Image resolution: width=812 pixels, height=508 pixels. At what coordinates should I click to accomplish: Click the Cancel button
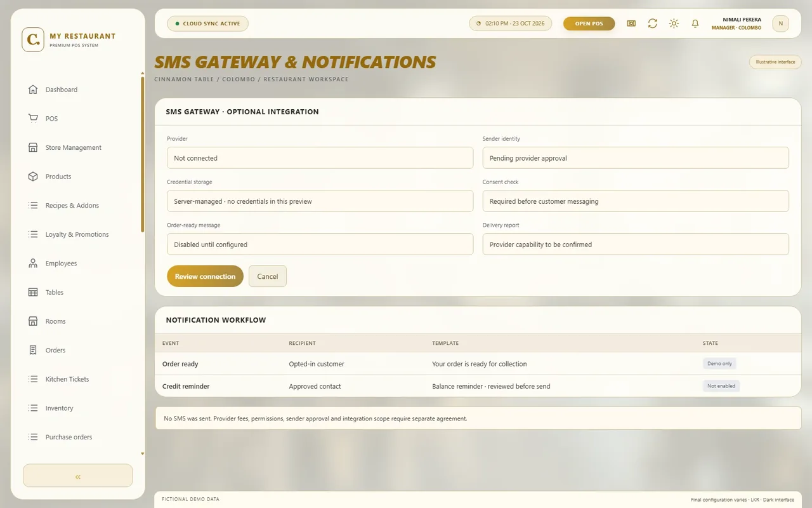click(x=268, y=276)
